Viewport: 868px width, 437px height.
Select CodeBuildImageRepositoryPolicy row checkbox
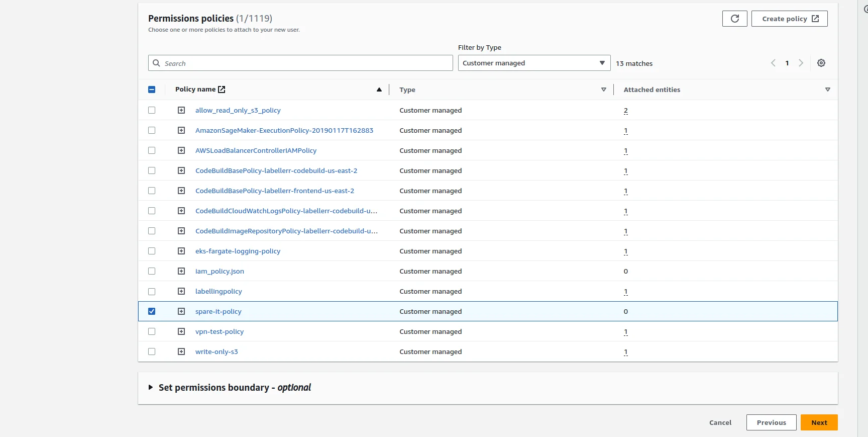coord(152,231)
